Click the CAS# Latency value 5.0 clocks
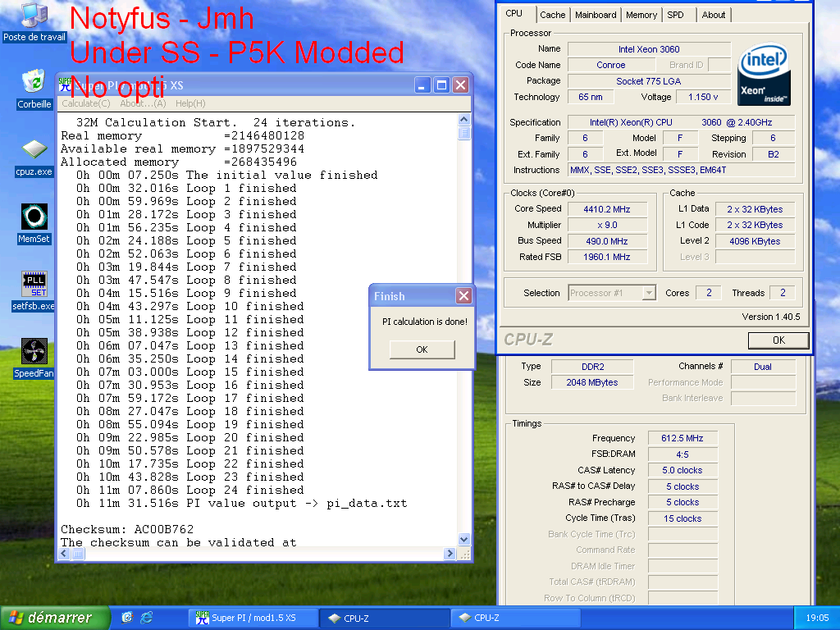The width and height of the screenshot is (840, 630). point(682,470)
